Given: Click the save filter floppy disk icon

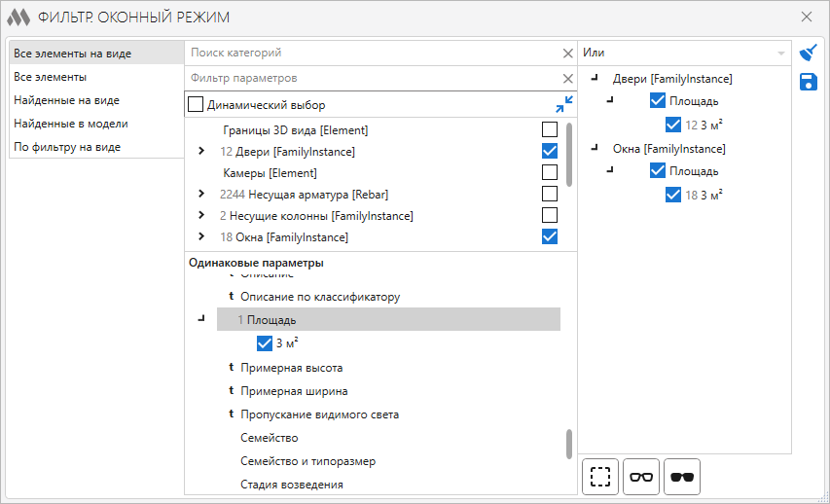Looking at the screenshot, I should [x=809, y=82].
